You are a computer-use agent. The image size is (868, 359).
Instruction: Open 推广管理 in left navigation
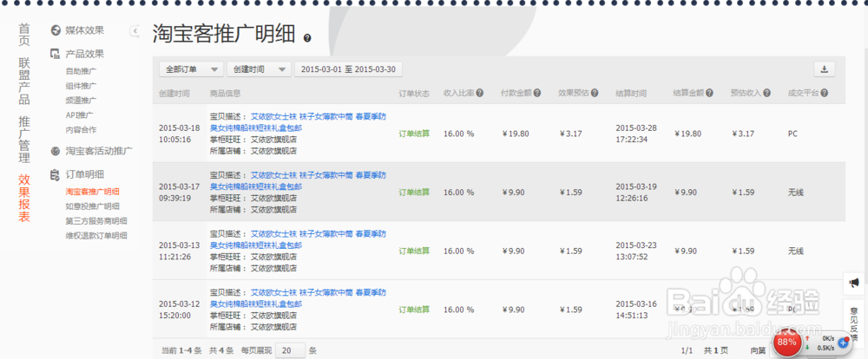(x=23, y=140)
